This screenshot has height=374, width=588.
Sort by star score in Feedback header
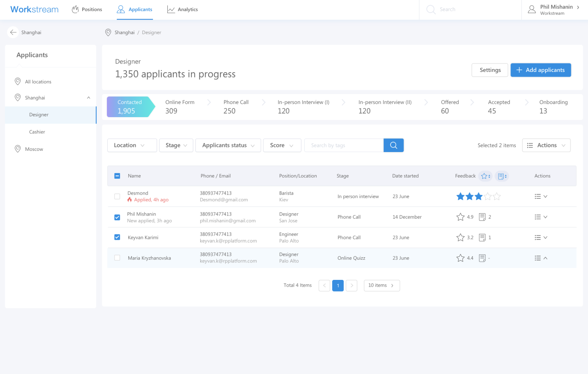point(485,176)
